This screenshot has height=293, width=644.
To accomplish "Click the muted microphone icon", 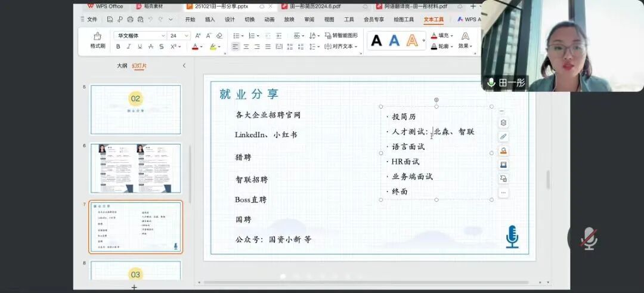I will click(589, 238).
